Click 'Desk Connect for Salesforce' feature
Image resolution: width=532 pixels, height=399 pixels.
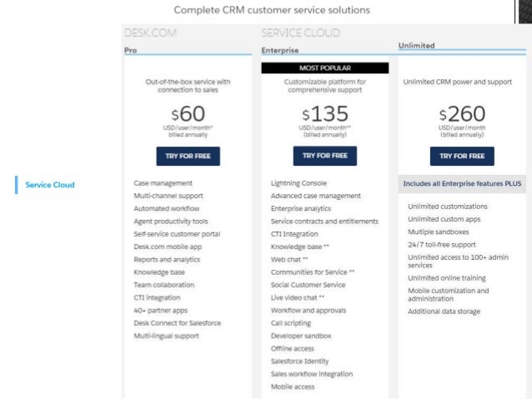pos(177,323)
